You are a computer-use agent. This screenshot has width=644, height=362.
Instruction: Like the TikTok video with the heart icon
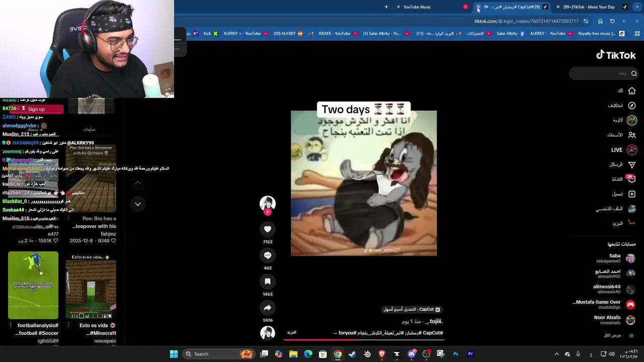click(x=268, y=229)
